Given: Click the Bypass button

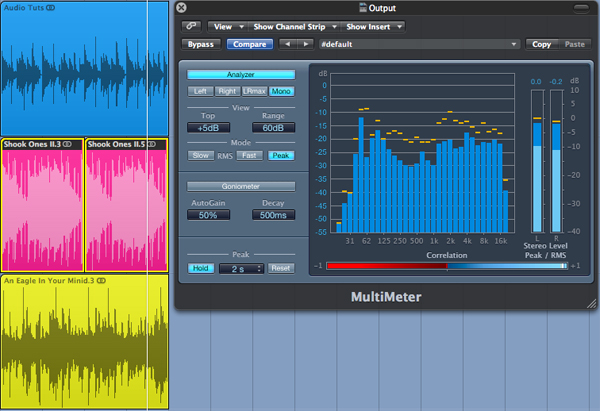Looking at the screenshot, I should click(x=201, y=44).
